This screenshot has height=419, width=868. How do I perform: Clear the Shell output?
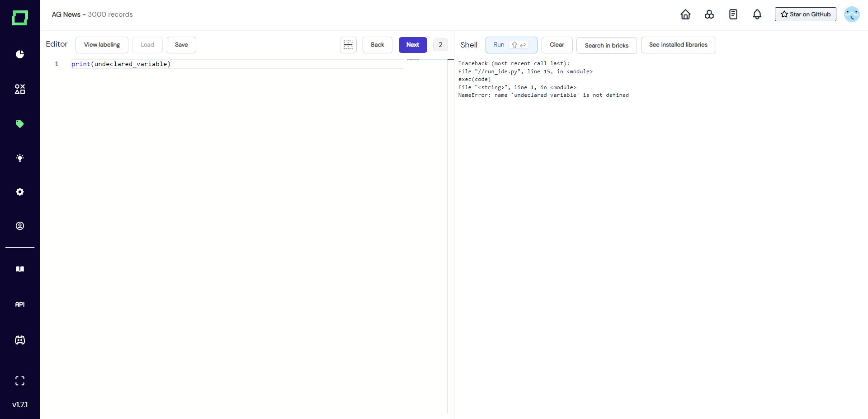pyautogui.click(x=557, y=45)
